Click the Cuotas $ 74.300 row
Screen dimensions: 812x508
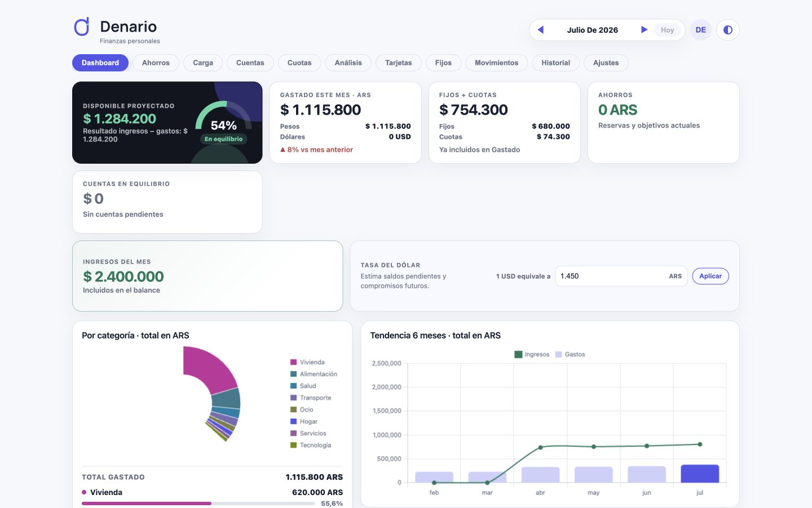(505, 137)
